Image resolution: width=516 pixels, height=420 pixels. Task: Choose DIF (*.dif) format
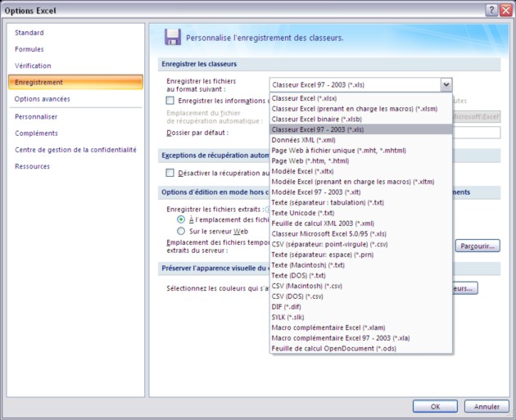point(360,306)
